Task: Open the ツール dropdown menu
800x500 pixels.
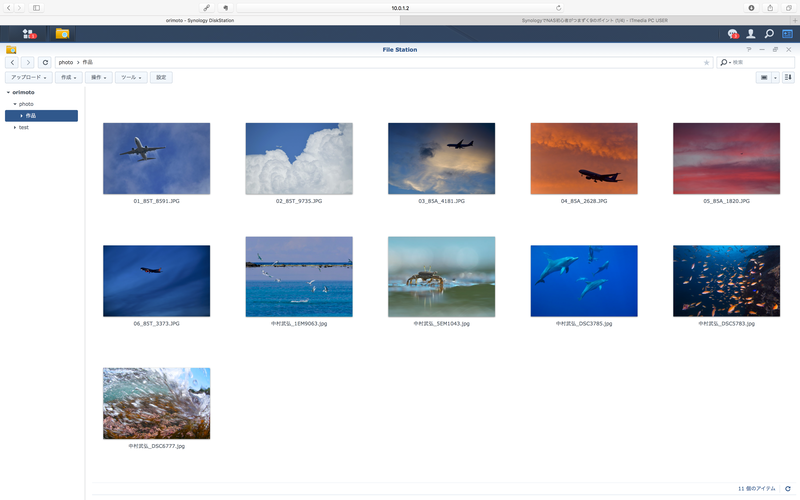Action: (131, 78)
